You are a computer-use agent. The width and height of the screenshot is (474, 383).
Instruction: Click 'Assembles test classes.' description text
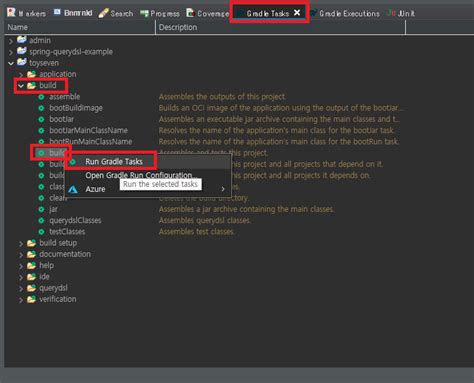pyautogui.click(x=197, y=232)
